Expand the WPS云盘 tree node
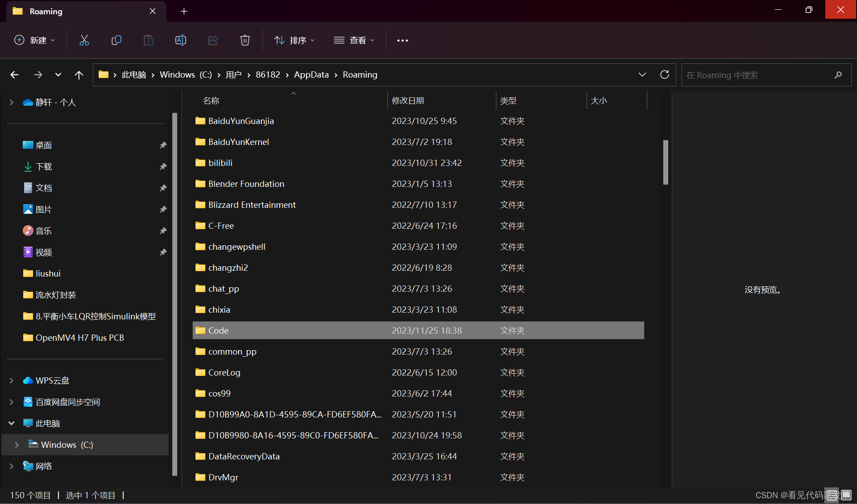This screenshot has width=857, height=504. click(12, 380)
